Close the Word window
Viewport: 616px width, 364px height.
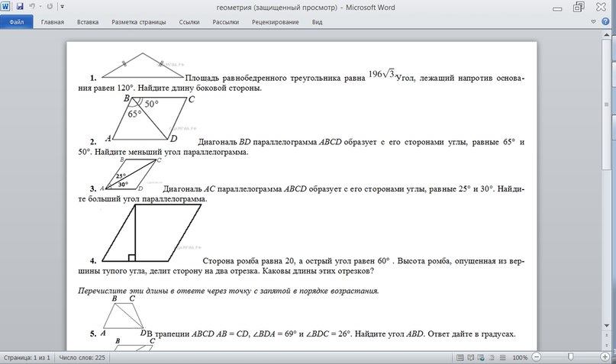coord(601,7)
